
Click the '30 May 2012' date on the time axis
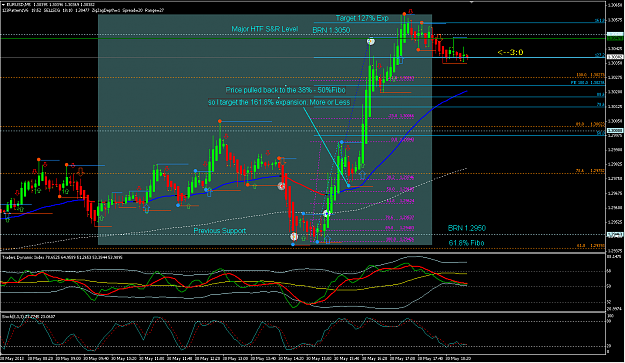[12, 358]
